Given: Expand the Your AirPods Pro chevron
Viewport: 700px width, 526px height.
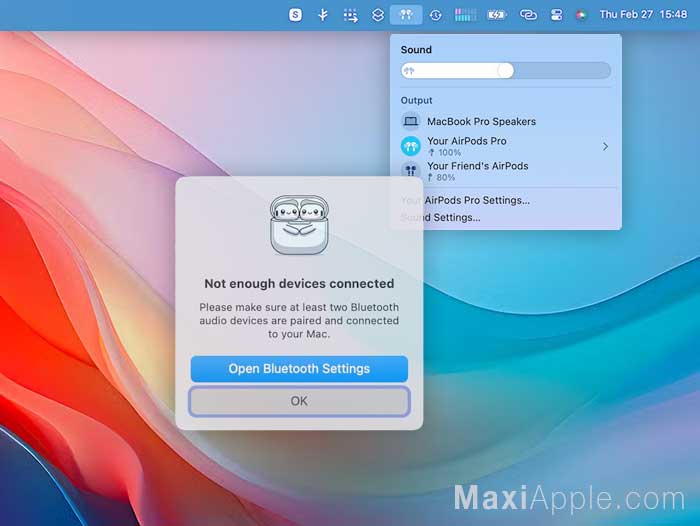Looking at the screenshot, I should 605,146.
